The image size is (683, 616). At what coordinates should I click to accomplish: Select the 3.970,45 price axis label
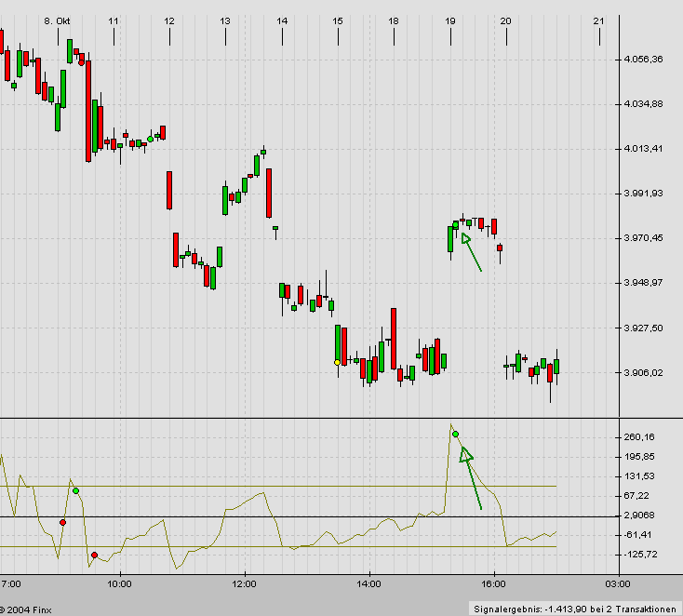tap(643, 238)
